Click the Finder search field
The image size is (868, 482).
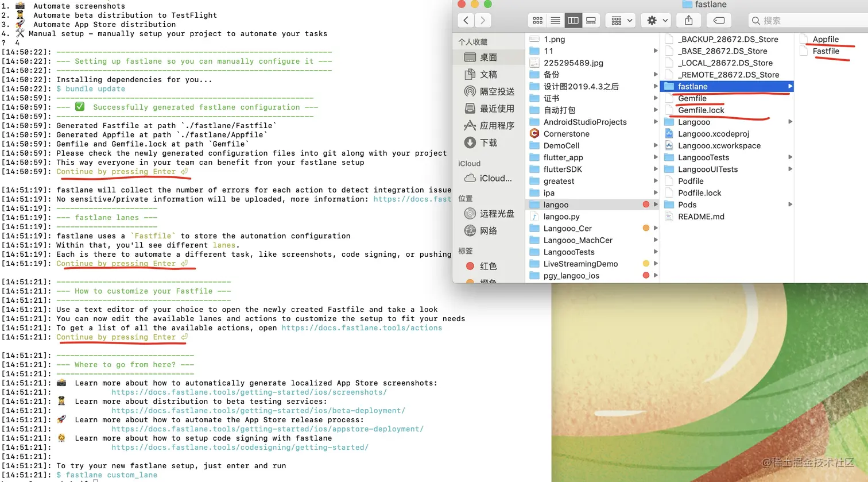809,21
